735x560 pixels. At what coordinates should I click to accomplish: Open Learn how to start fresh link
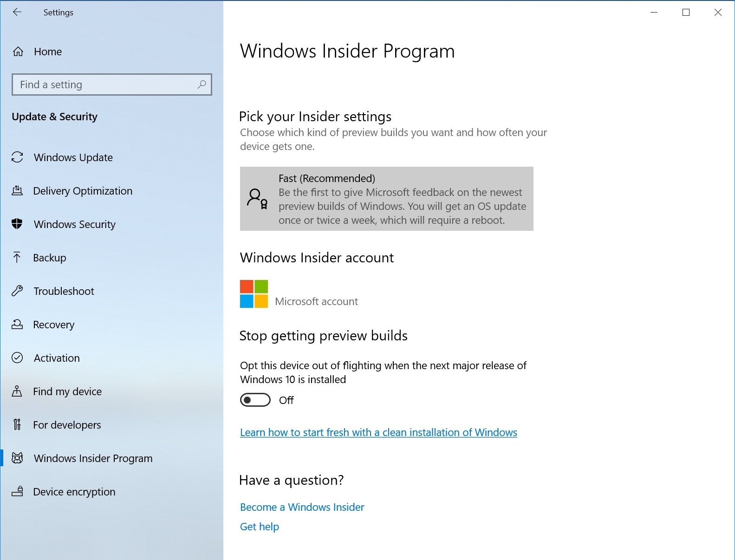[x=378, y=432]
